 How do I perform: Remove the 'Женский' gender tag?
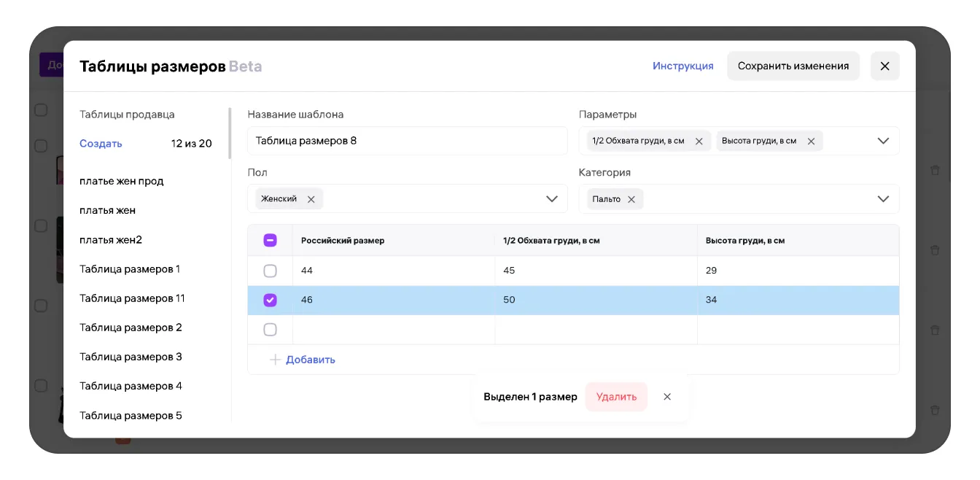click(311, 199)
